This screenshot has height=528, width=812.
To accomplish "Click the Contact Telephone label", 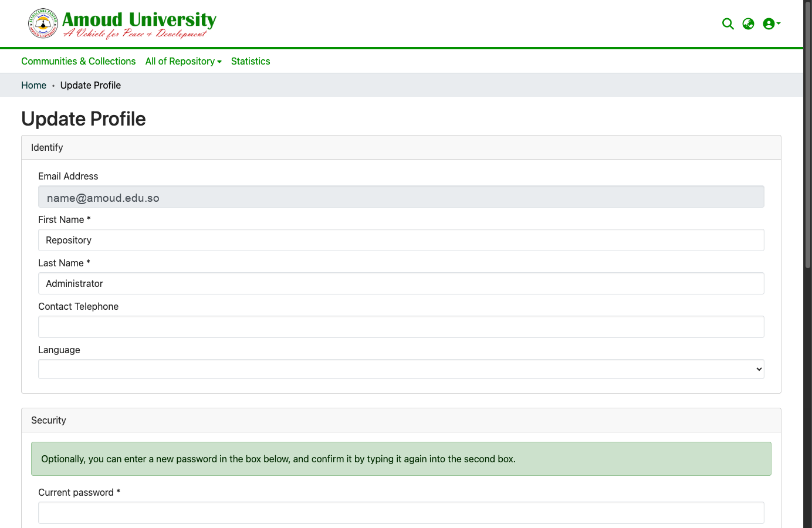I will [x=78, y=306].
